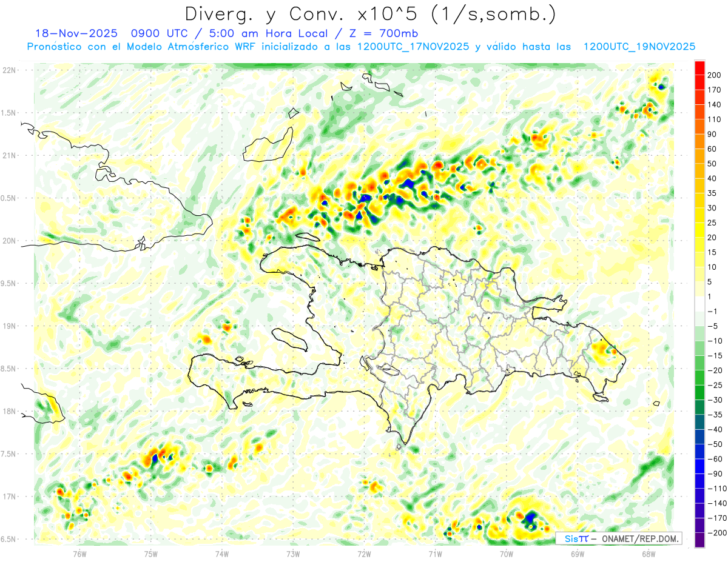Click the positive 60 color scale value
The image size is (728, 562).
[713, 149]
